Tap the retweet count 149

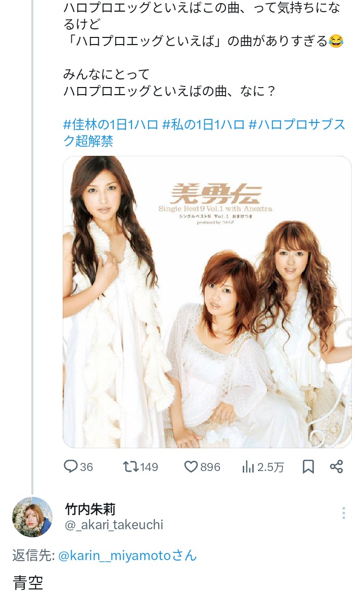tap(149, 467)
